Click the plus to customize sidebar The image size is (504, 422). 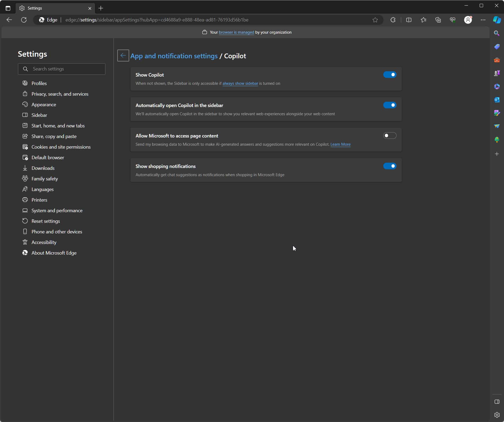coord(497,154)
